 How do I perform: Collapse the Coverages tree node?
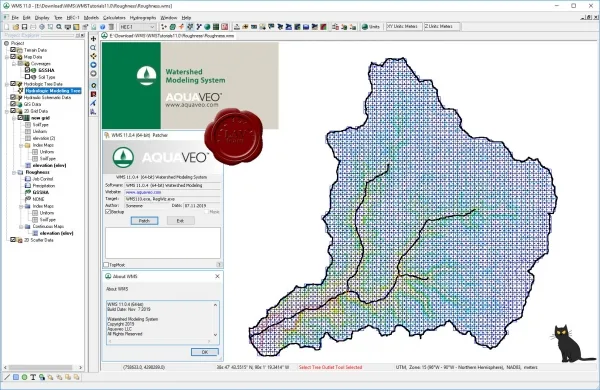click(14, 64)
